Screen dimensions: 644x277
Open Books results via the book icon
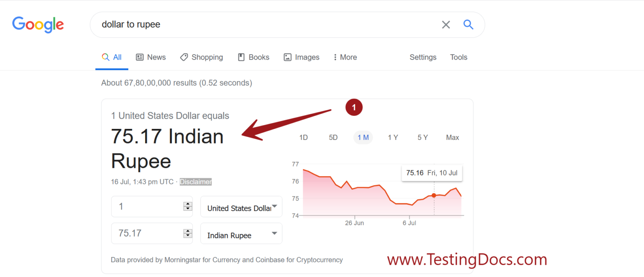click(x=253, y=57)
